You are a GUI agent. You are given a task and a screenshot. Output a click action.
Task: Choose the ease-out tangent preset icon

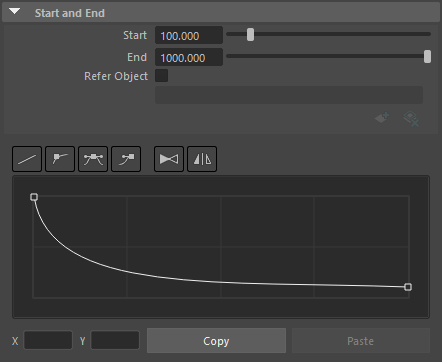point(60,159)
